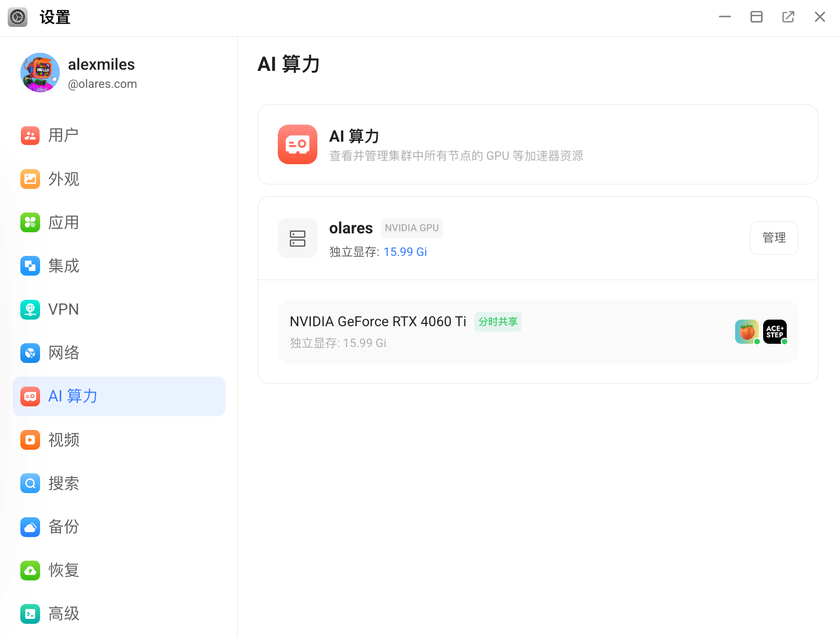Click the grey 独立显存: 15.99 Gi text

[x=338, y=343]
